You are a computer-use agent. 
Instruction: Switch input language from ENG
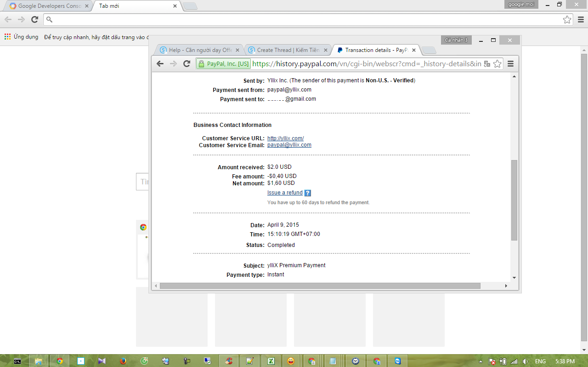pyautogui.click(x=540, y=361)
